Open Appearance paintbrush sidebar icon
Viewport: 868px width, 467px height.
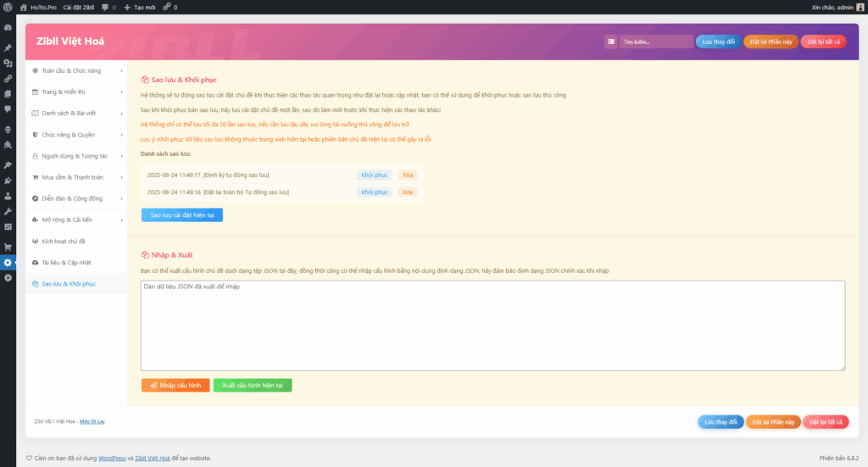coord(8,165)
